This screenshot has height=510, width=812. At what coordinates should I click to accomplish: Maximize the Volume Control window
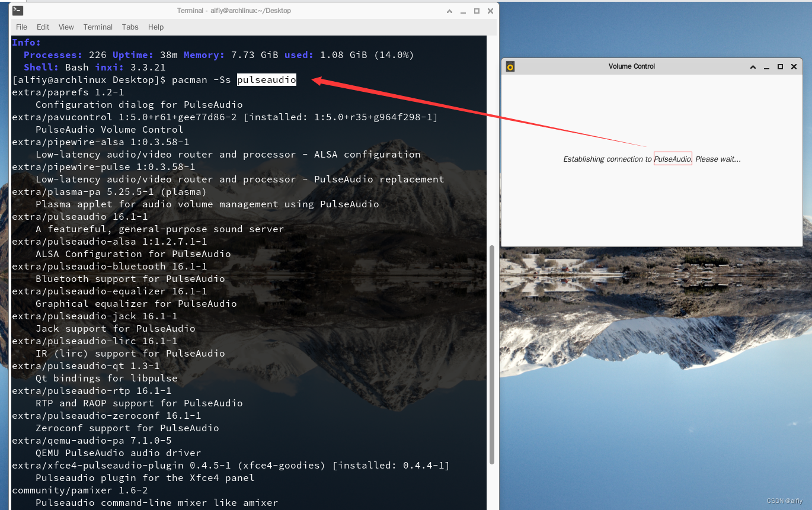pyautogui.click(x=780, y=66)
